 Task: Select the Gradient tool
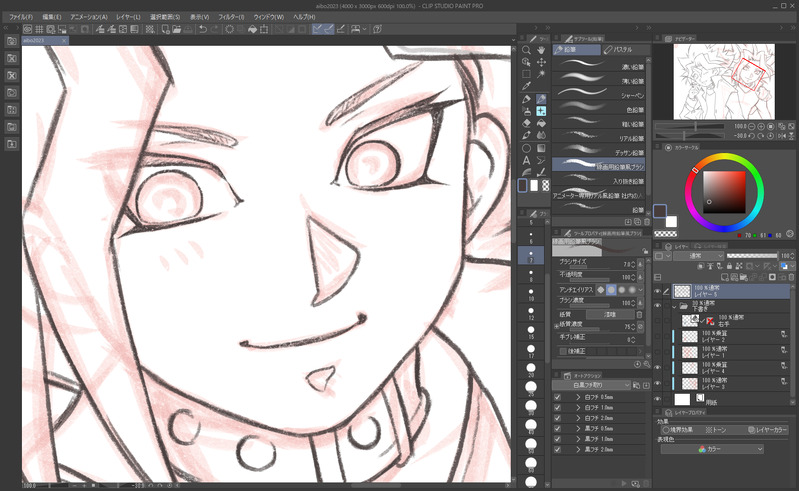pos(541,148)
